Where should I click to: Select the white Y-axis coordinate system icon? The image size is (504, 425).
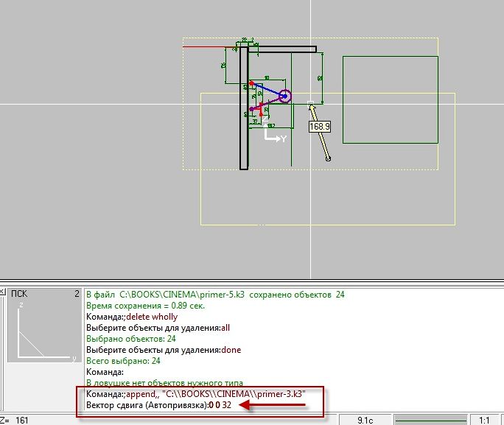[x=275, y=136]
